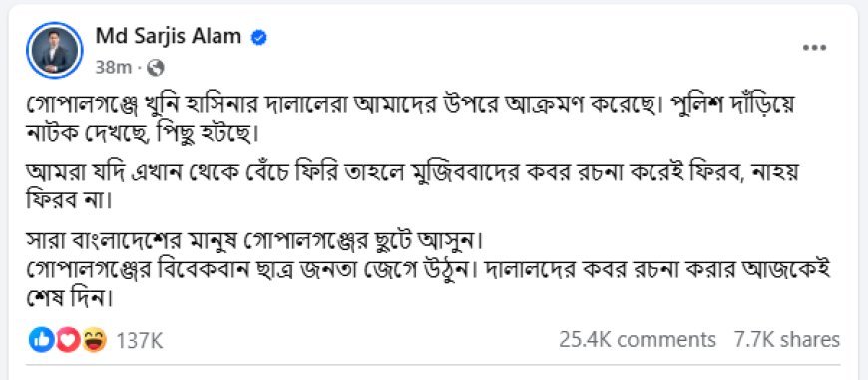
Task: Click the 38m post timestamp
Action: coord(113,68)
